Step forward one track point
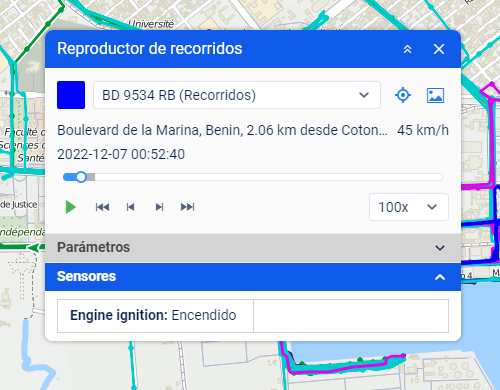Image resolution: width=500 pixels, height=390 pixels. click(159, 207)
